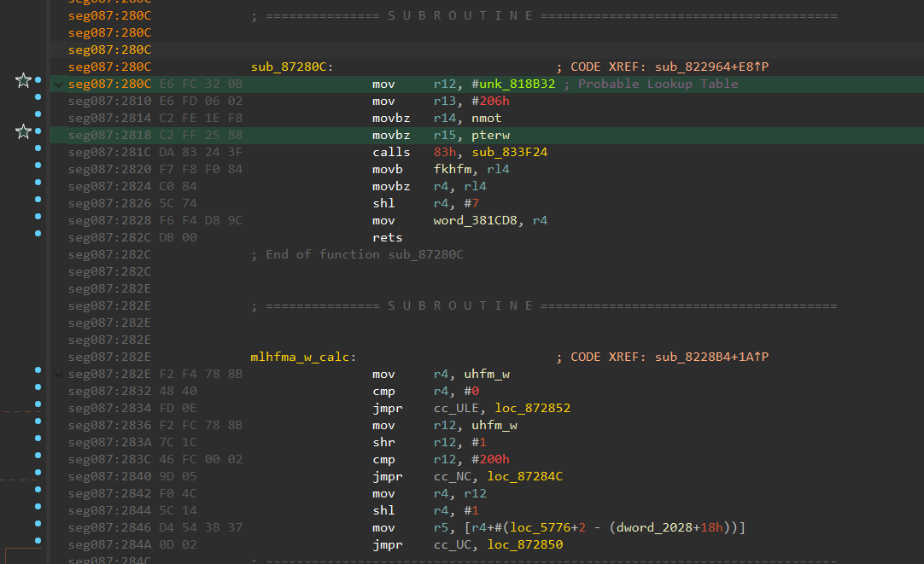This screenshot has height=564, width=924.
Task: Select the mlhfma_w_calc function label
Action: pos(300,357)
